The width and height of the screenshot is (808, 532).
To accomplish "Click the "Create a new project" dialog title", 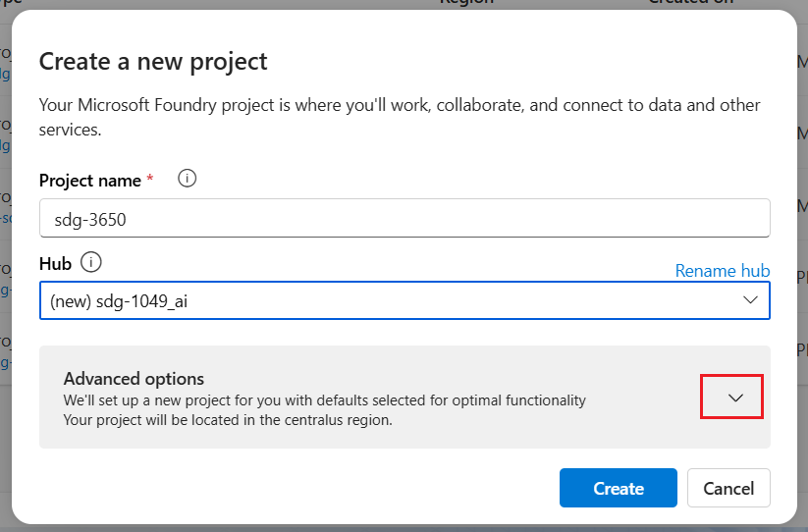I will point(153,62).
